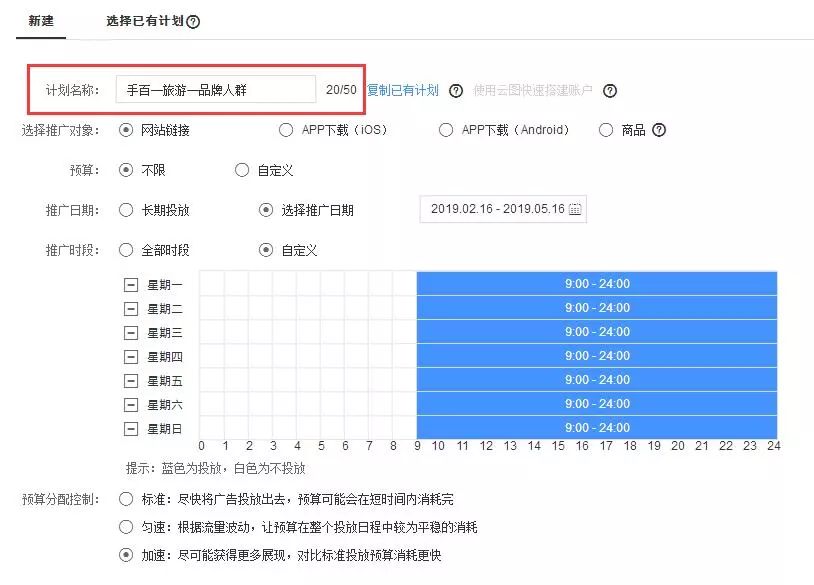Open help icon next to 商品 option
The width and height of the screenshot is (814, 585).
659,130
